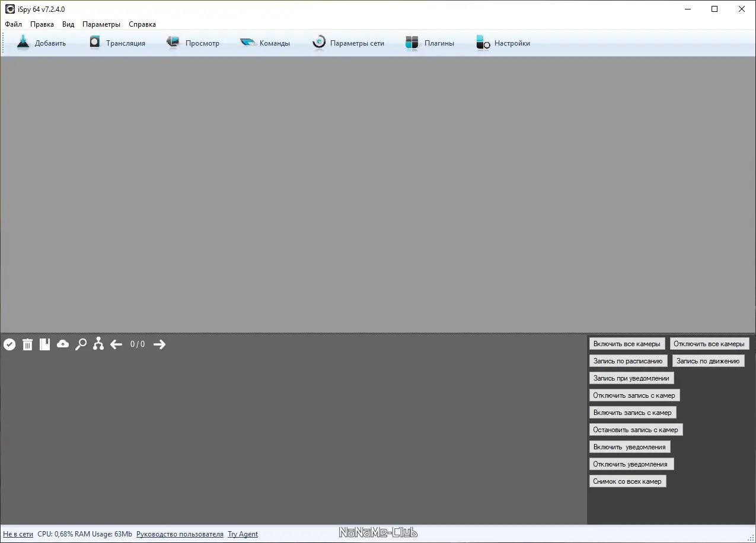The height and width of the screenshot is (543, 756).
Task: Click Отключить все камеры button
Action: [x=709, y=344]
